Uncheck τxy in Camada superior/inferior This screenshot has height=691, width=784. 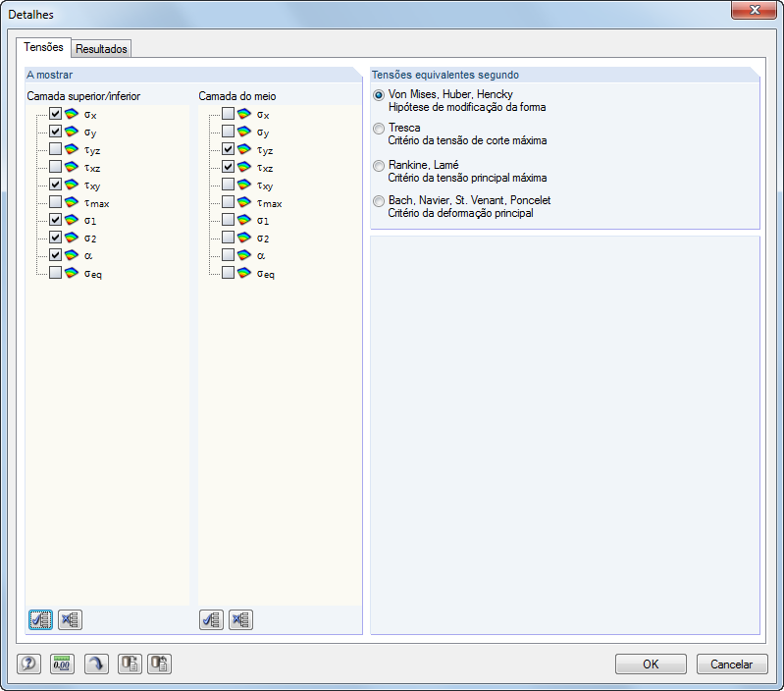click(56, 185)
